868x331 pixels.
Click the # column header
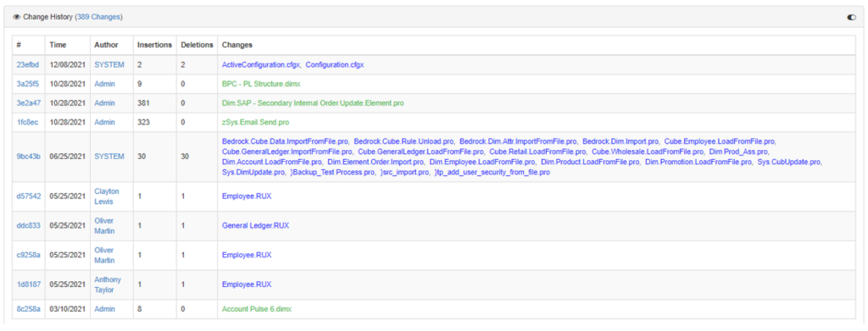(19, 45)
